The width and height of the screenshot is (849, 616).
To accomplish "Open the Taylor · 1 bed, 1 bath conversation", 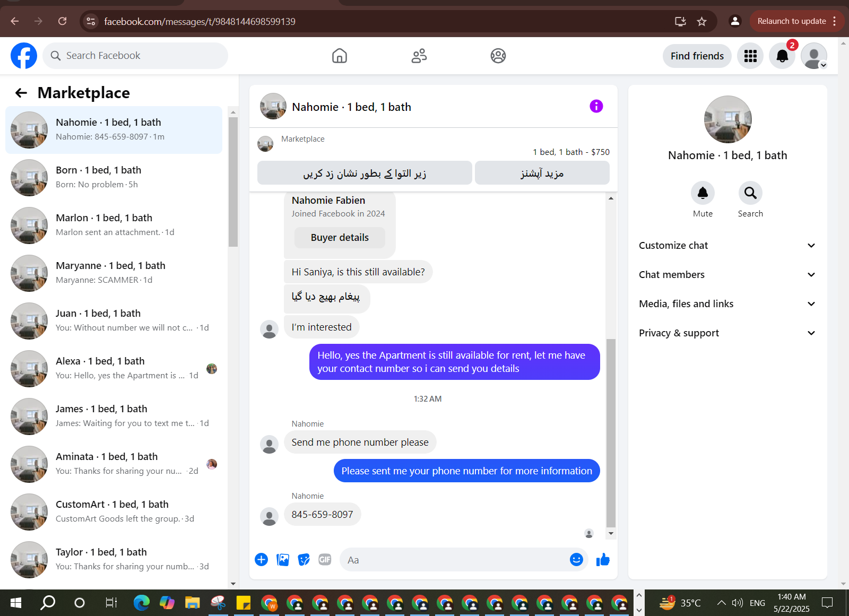I will pos(114,560).
